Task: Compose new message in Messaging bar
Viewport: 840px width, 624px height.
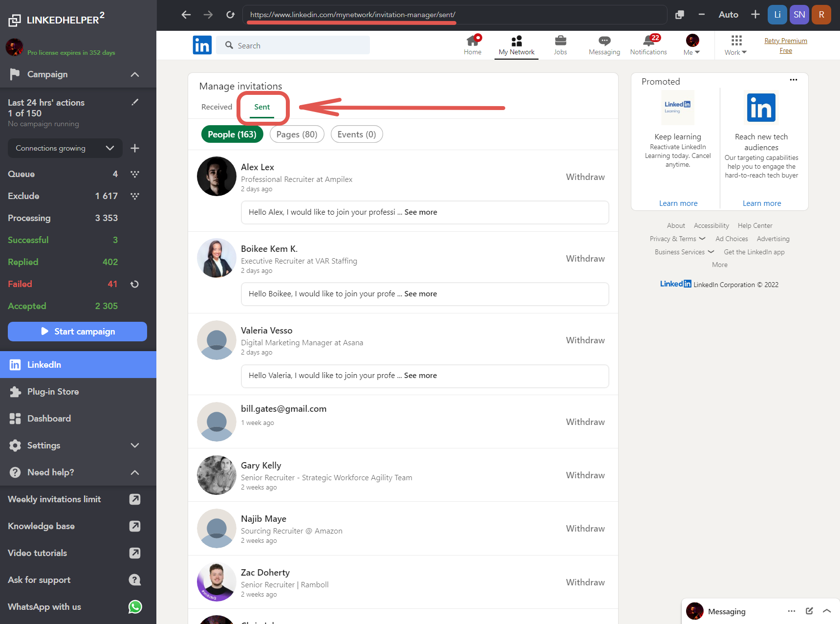Action: point(809,611)
